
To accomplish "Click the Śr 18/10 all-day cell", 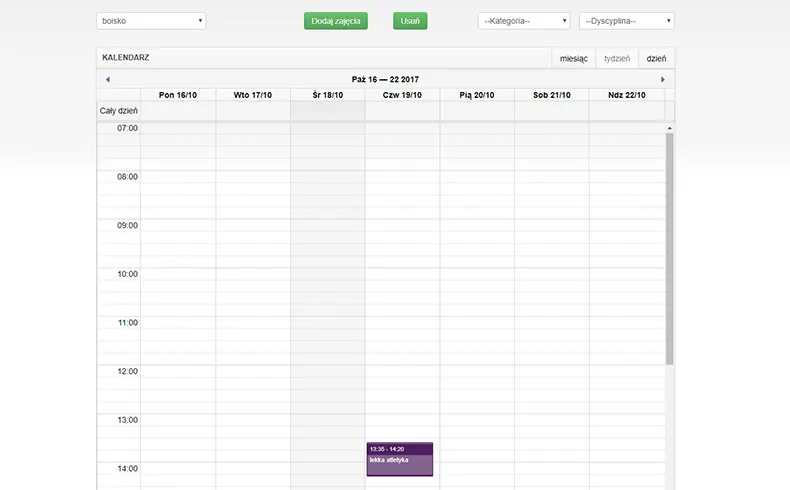I will click(327, 110).
